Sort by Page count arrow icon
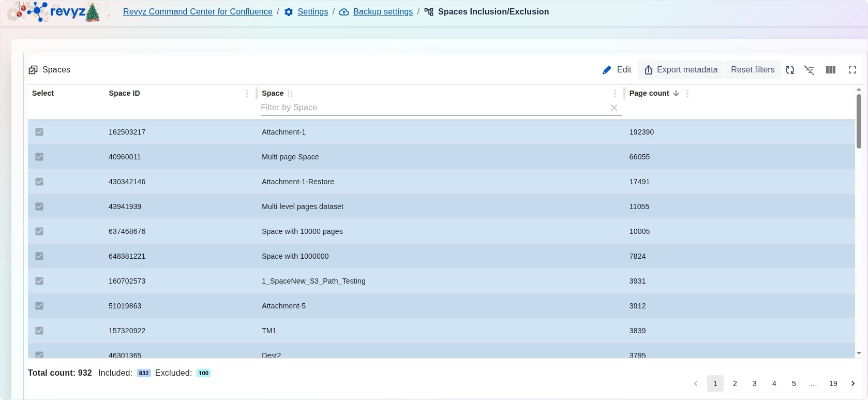The height and width of the screenshot is (400, 868). [x=676, y=93]
